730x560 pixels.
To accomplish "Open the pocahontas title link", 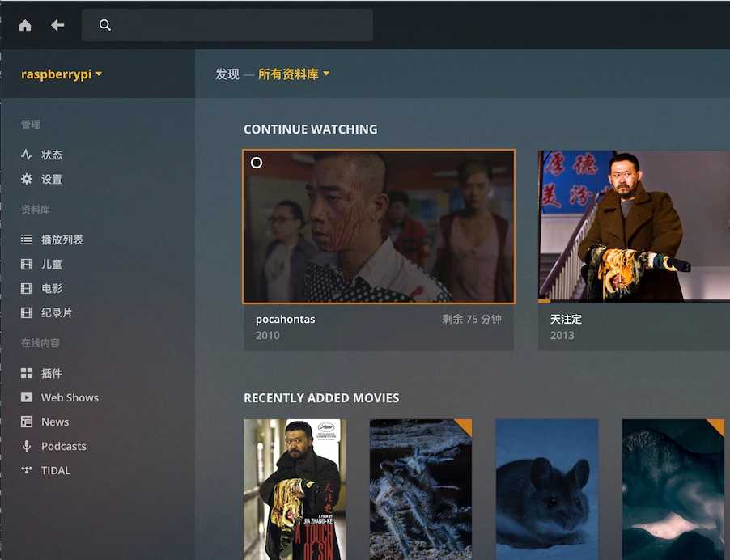I will click(286, 320).
